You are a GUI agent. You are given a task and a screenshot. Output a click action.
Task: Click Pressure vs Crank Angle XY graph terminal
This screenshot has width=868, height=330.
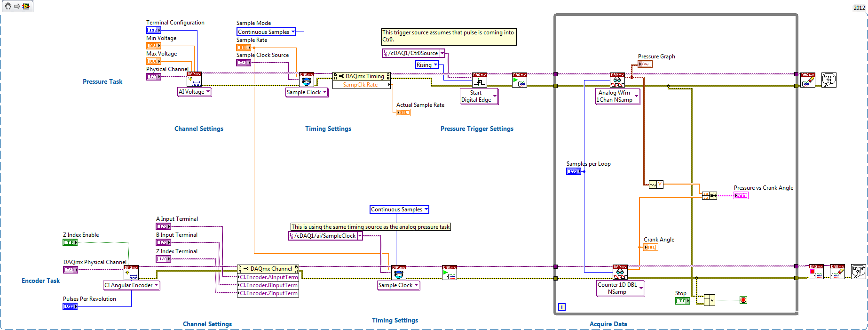click(741, 195)
